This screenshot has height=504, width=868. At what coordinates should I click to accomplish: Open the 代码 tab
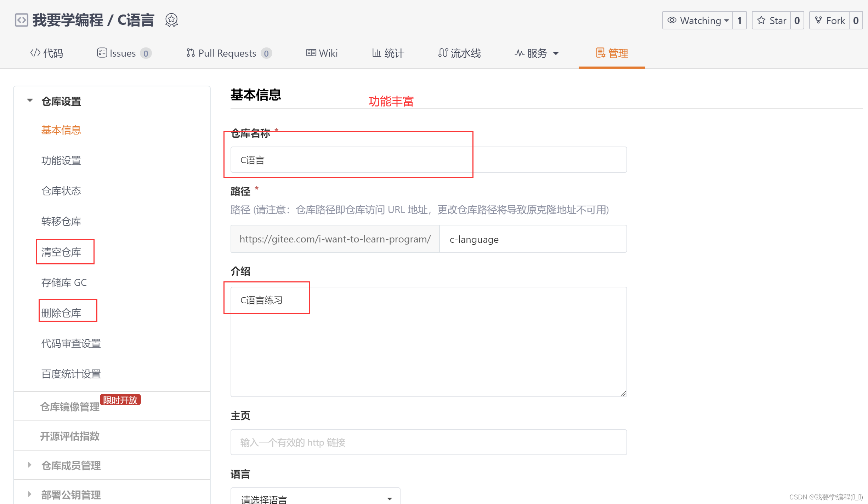(x=47, y=53)
